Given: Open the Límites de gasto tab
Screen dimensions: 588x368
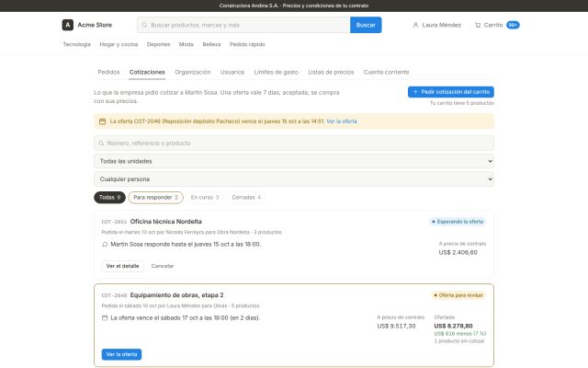Looking at the screenshot, I should pos(276,72).
